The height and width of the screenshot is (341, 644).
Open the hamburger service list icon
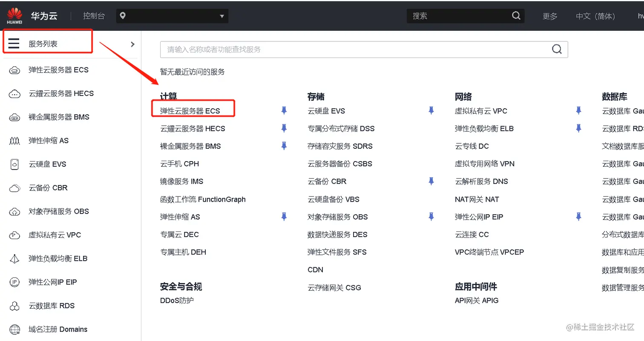tap(14, 43)
